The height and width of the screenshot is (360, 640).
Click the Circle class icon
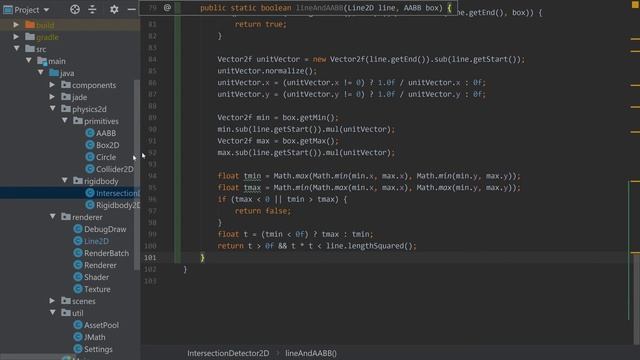(x=90, y=157)
